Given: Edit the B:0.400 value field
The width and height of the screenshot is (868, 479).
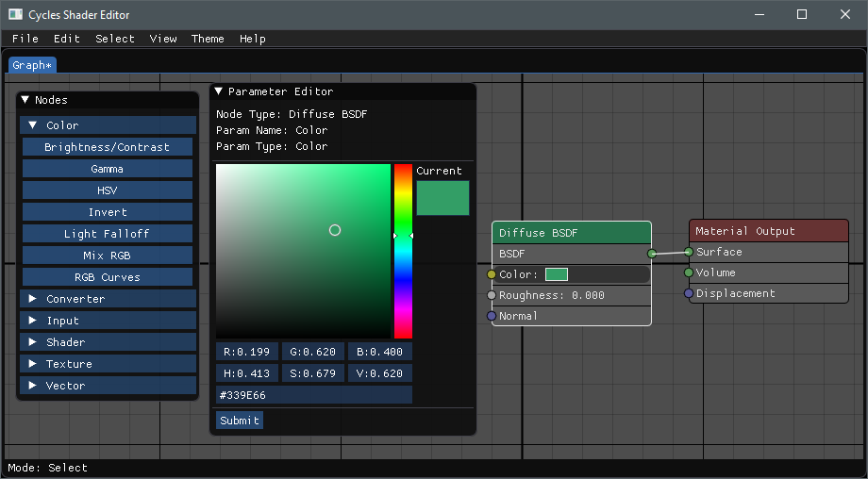Looking at the screenshot, I should [379, 351].
